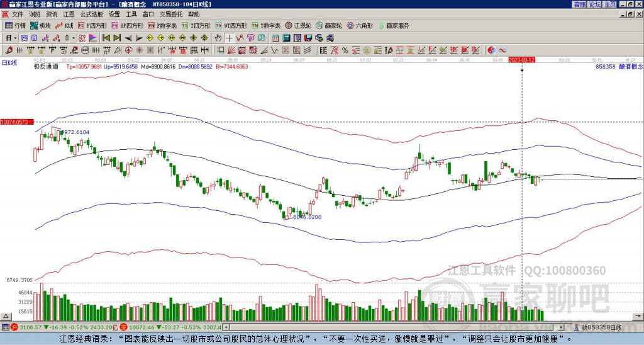This screenshot has height=345, width=644.
Task: Open the 主页 homepage link
Action: pos(609,4)
